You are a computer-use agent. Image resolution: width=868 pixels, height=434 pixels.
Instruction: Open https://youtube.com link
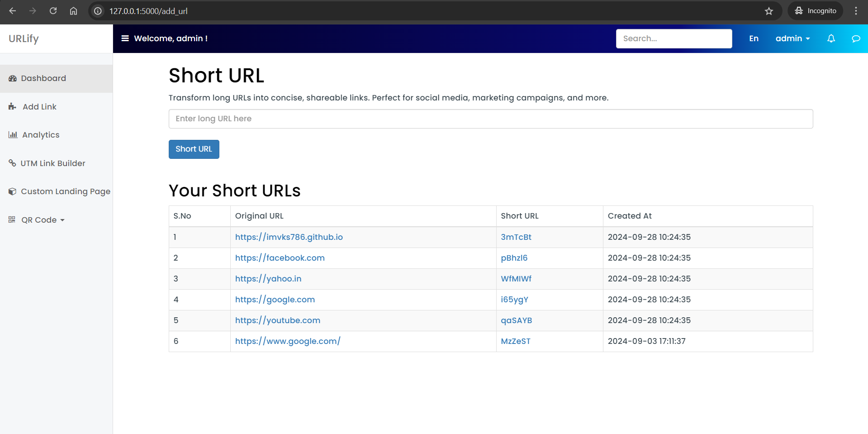coord(278,320)
